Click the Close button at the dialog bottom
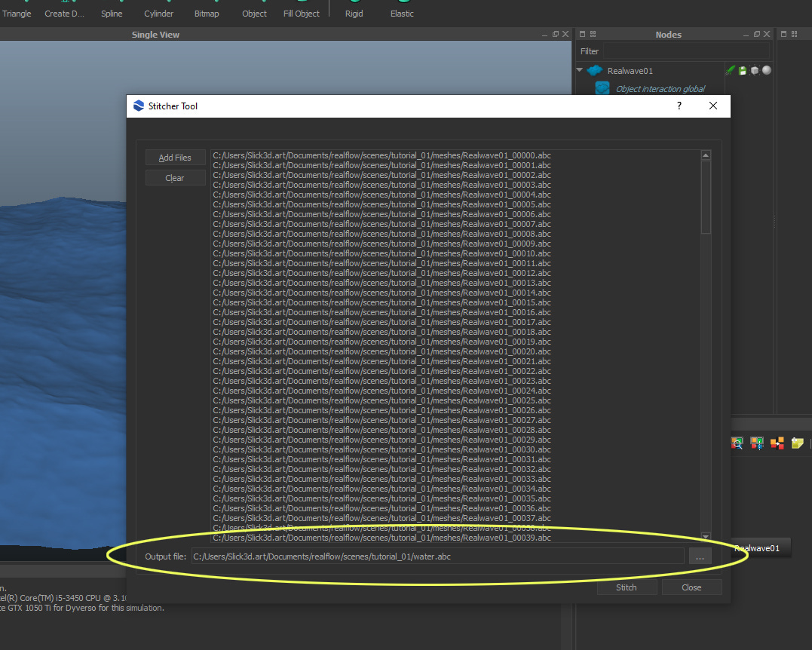The image size is (812, 650). (691, 587)
